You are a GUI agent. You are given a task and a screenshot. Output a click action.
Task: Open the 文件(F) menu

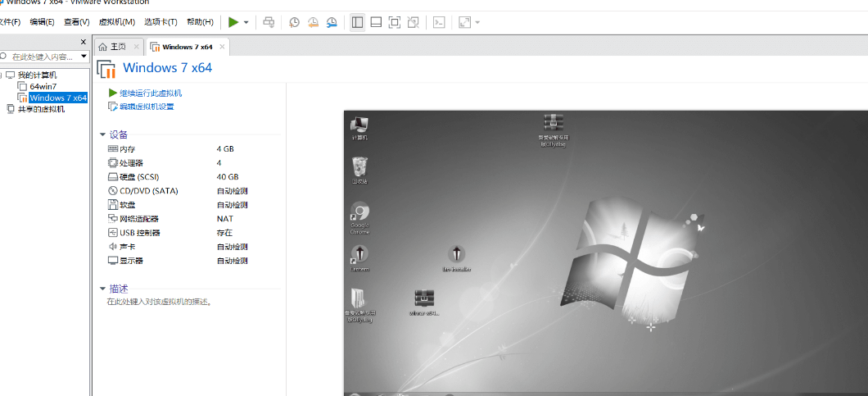pyautogui.click(x=9, y=22)
